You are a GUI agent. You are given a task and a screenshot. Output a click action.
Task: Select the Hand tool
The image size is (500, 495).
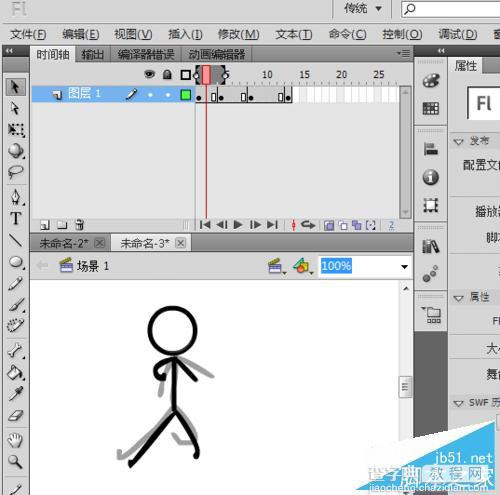click(x=15, y=440)
